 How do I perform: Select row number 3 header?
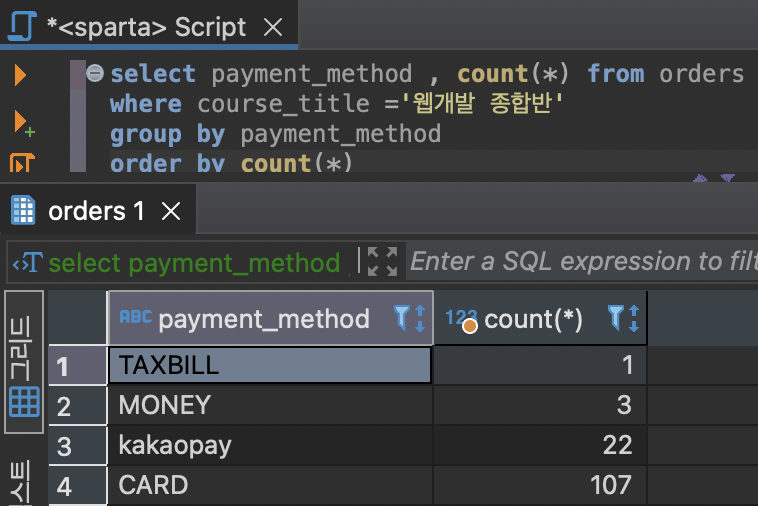pos(77,446)
